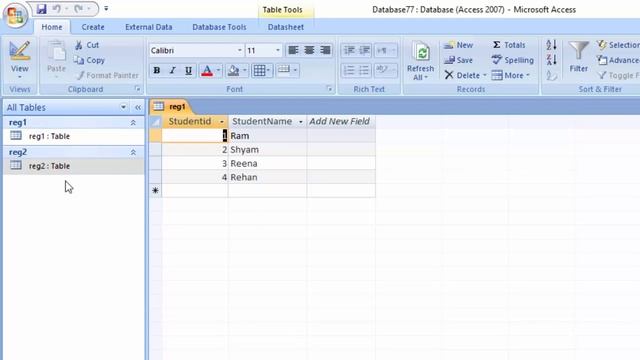Open Alternate Fill/Back Color button
This screenshot has width=640, height=360.
[x=287, y=70]
